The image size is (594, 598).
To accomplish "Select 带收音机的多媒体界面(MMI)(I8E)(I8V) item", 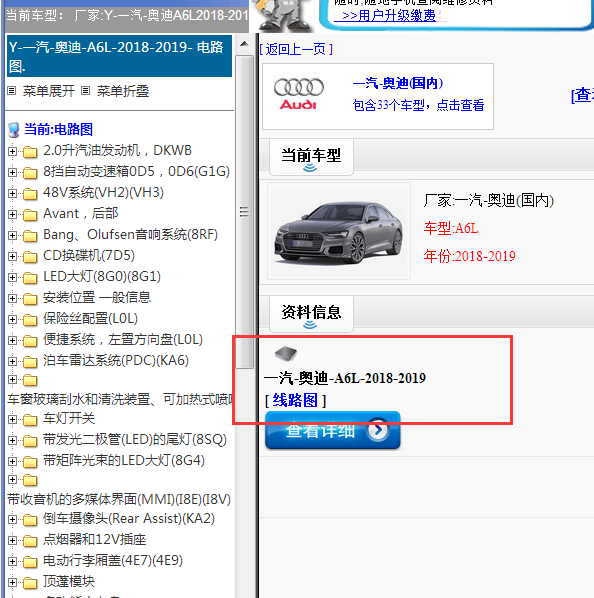I will (x=119, y=499).
